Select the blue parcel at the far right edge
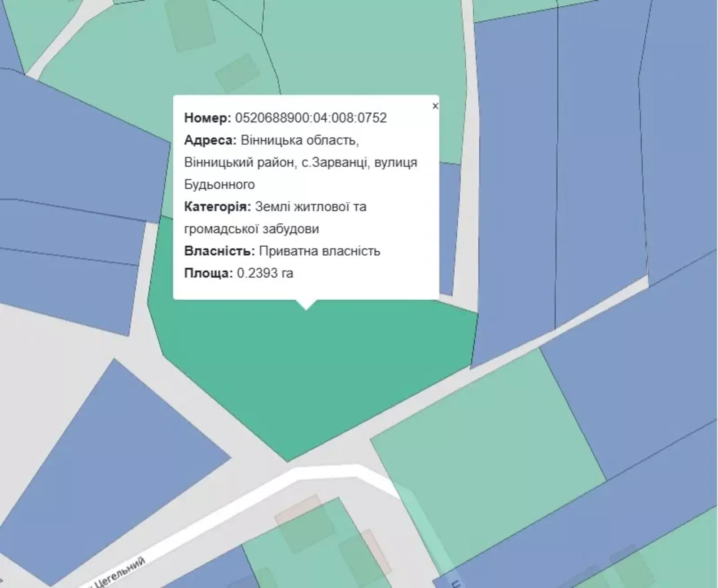The height and width of the screenshot is (588, 718). click(682, 135)
